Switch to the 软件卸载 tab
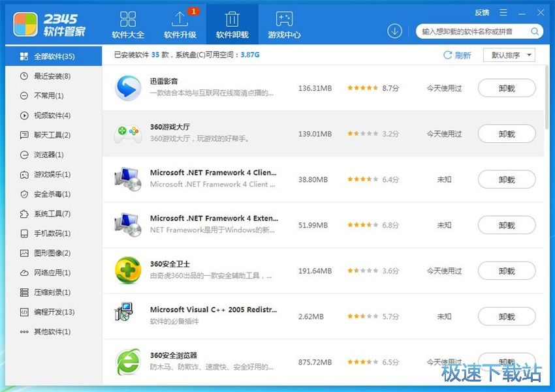 pyautogui.click(x=232, y=24)
